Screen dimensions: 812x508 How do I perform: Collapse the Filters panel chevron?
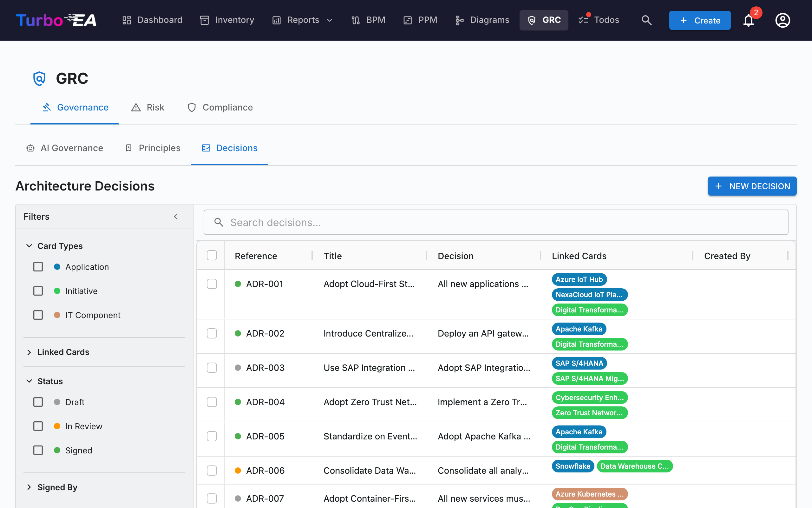pos(176,216)
